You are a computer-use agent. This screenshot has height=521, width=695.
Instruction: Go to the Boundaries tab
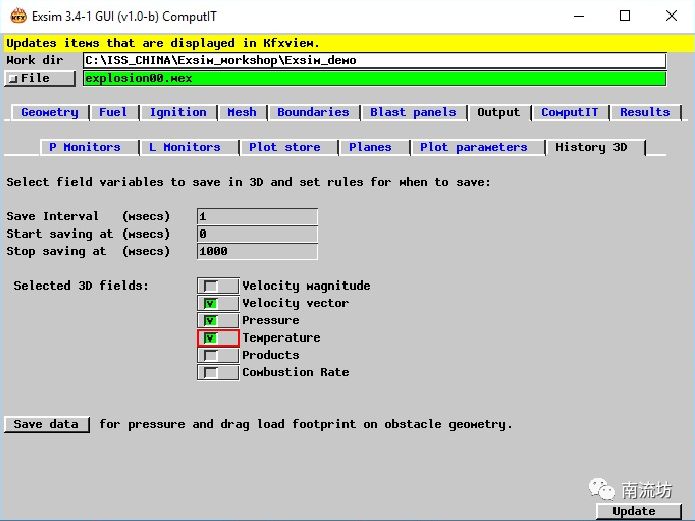313,112
